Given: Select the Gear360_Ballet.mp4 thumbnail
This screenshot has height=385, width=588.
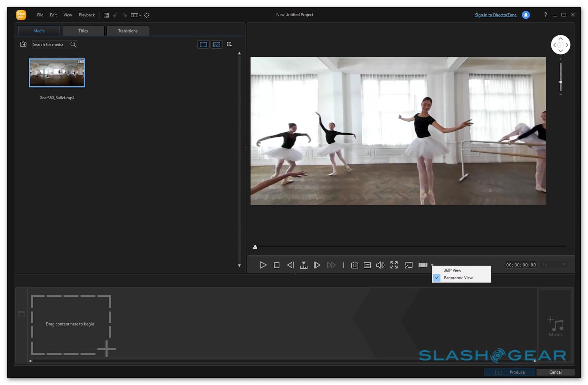Looking at the screenshot, I should 57,73.
